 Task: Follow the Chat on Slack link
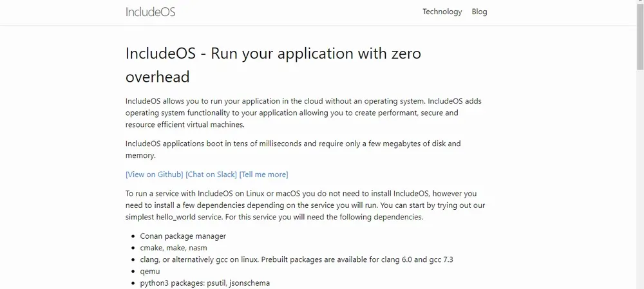pos(211,174)
